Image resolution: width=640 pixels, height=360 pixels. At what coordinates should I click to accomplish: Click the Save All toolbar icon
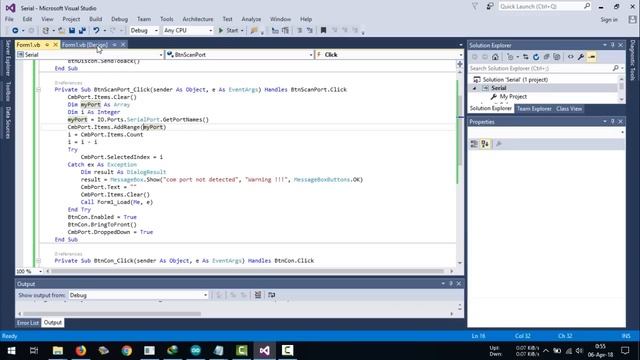click(82, 31)
